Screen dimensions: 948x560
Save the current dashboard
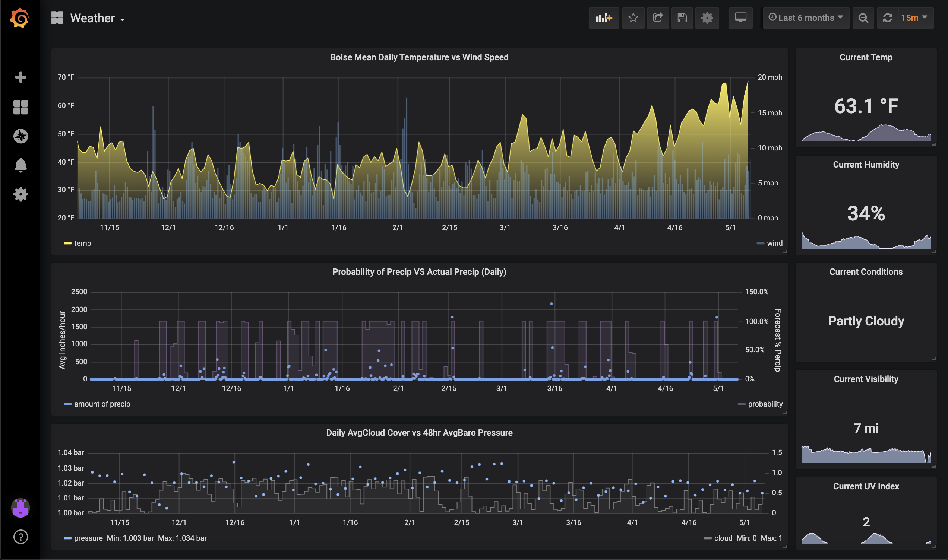click(x=682, y=18)
